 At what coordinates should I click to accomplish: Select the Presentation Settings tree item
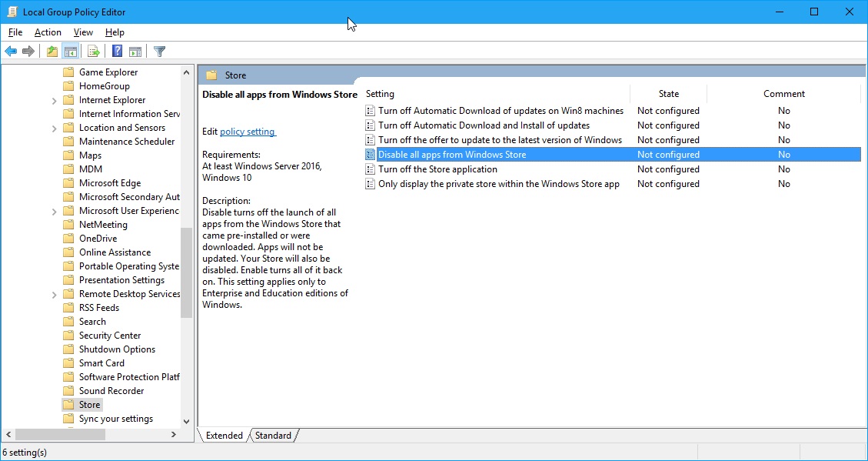click(x=121, y=280)
